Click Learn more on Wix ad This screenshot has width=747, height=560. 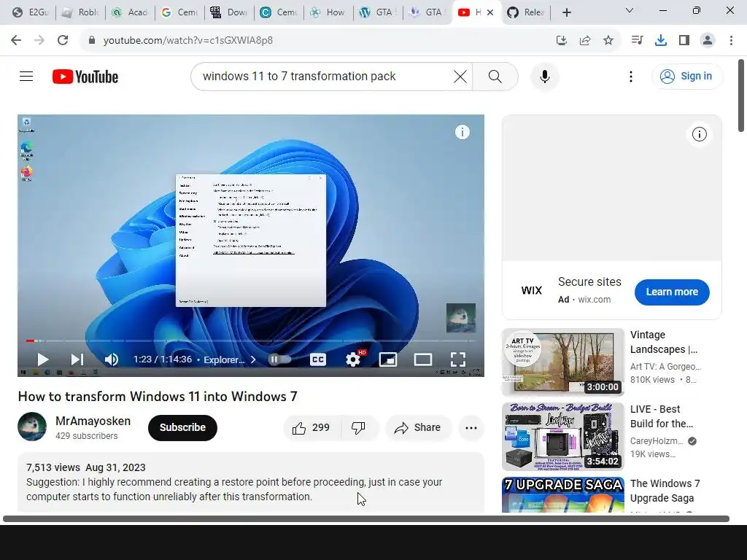(672, 292)
